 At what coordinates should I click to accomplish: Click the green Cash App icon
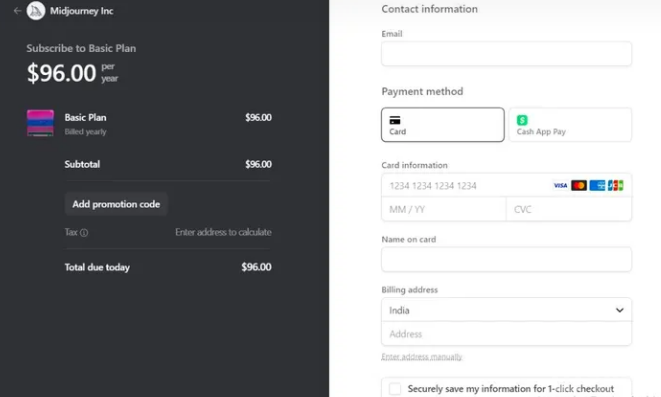pyautogui.click(x=522, y=120)
